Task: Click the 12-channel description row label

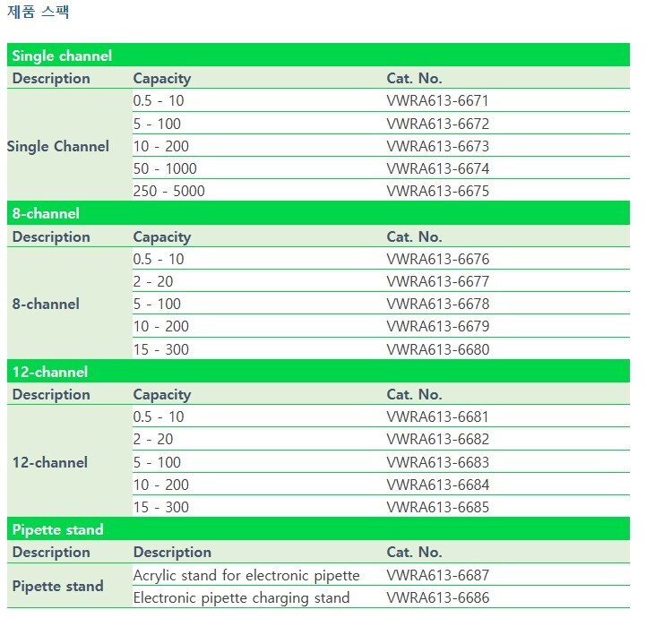Action: [x=50, y=462]
